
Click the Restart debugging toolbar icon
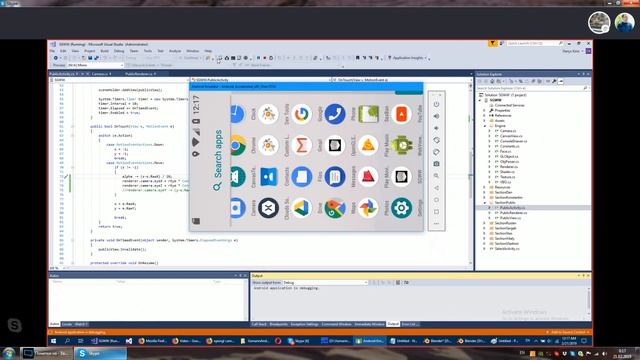pos(271,58)
